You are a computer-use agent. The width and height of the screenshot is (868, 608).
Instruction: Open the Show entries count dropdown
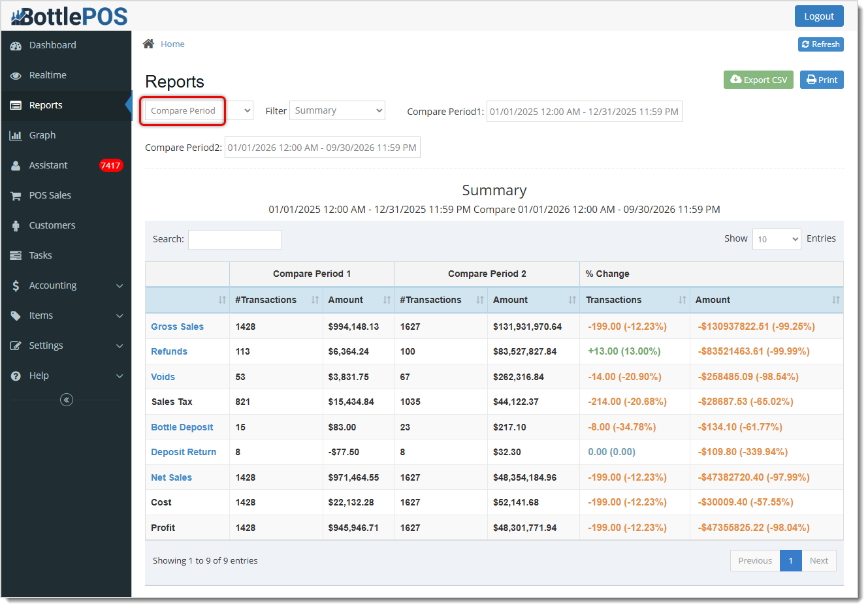pyautogui.click(x=777, y=239)
